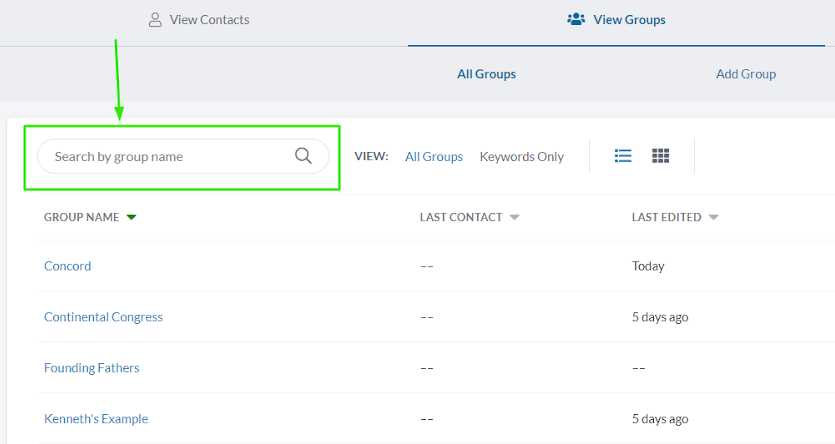Select the All Groups view filter
The width and height of the screenshot is (835, 444).
[x=434, y=157]
